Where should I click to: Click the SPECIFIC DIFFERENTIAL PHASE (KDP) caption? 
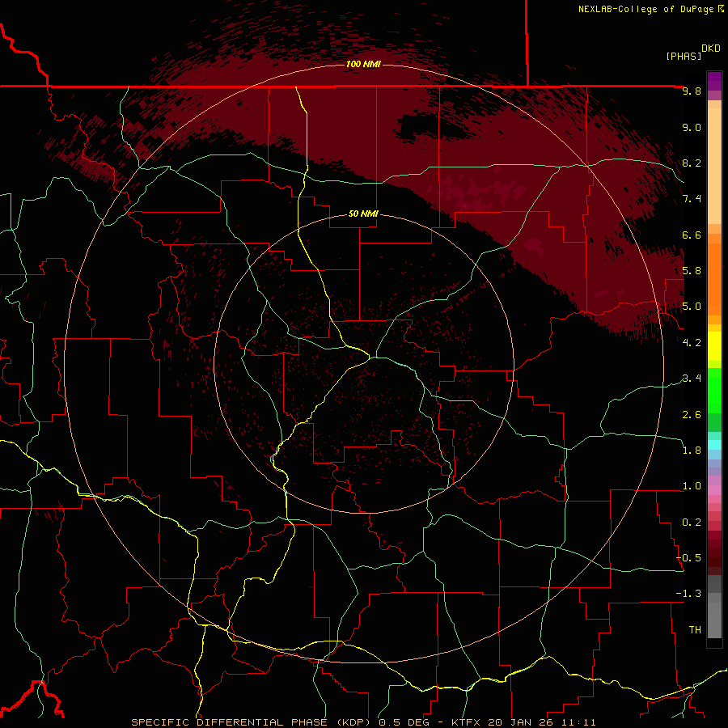pos(252,722)
